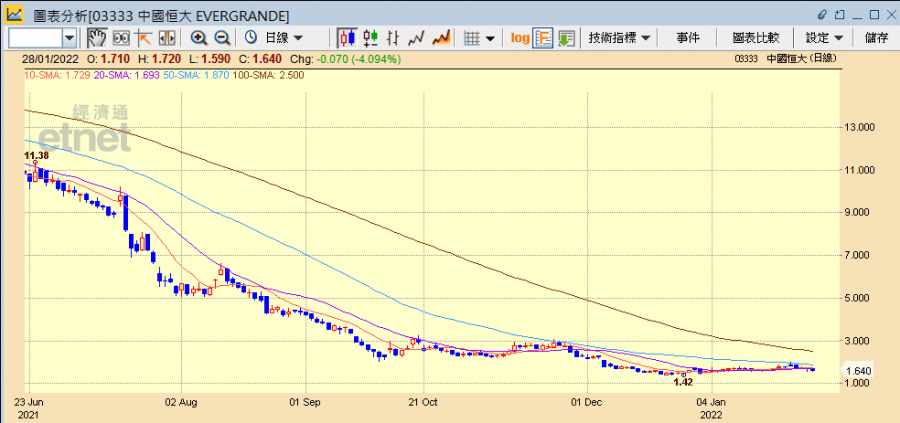Image resolution: width=900 pixels, height=423 pixels.
Task: Select the hand pan tool
Action: click(97, 37)
